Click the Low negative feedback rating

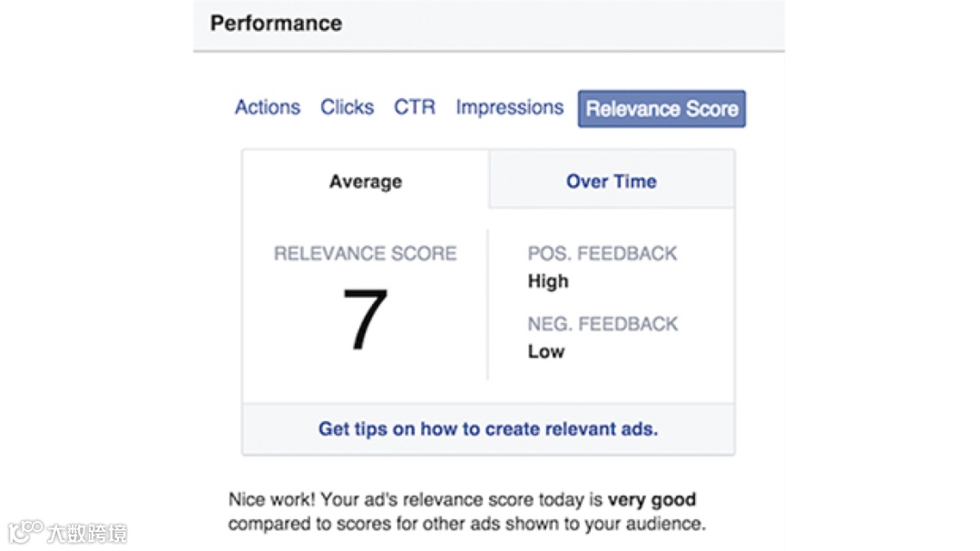coord(545,351)
